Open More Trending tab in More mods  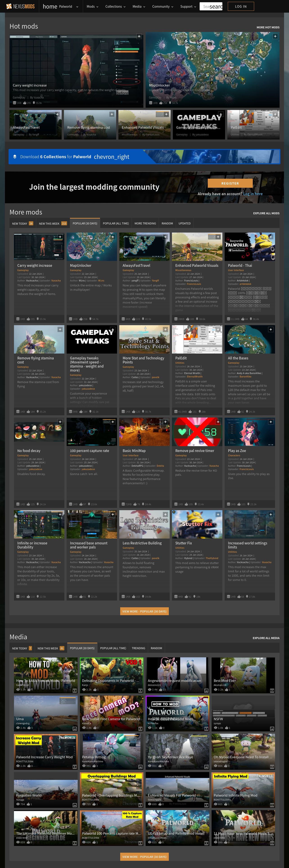coord(145,223)
